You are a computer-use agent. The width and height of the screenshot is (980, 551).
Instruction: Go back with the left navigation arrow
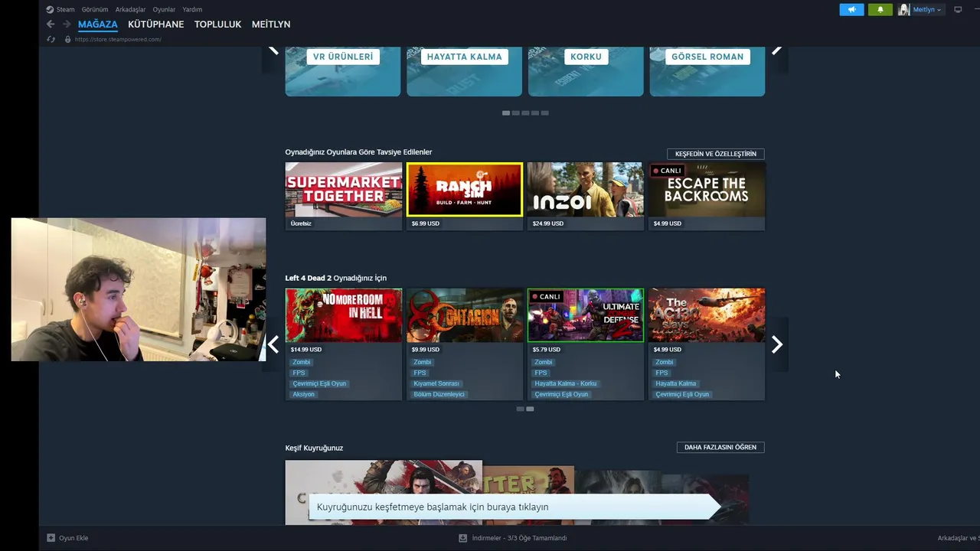(51, 24)
